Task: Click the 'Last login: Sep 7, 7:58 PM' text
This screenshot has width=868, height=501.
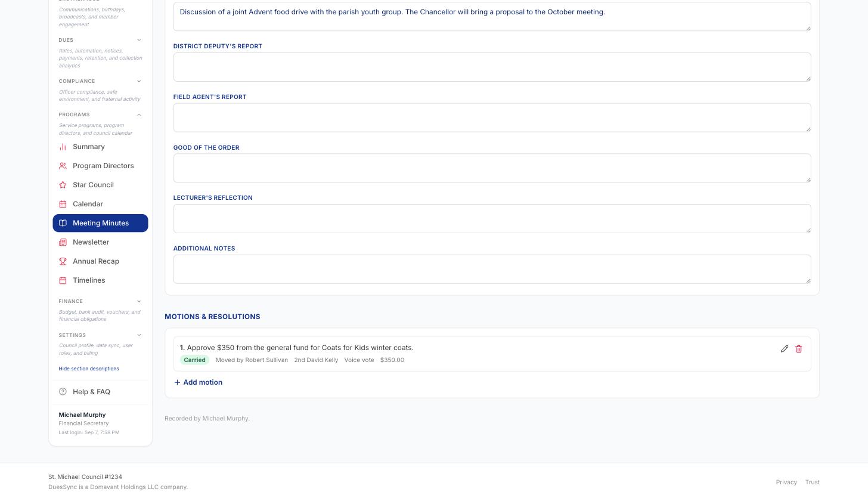Action: 89,432
